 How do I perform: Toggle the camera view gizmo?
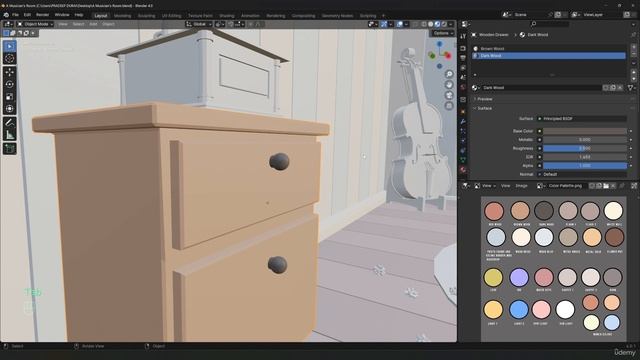point(449,95)
